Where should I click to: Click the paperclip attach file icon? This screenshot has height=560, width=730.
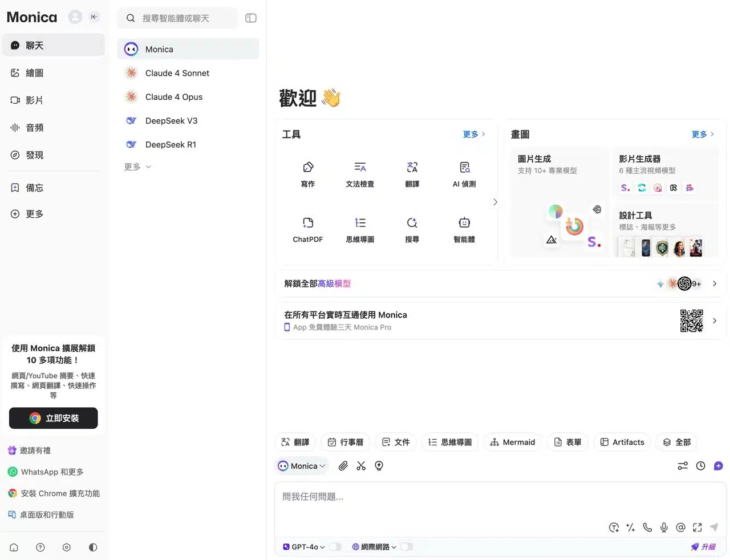343,466
